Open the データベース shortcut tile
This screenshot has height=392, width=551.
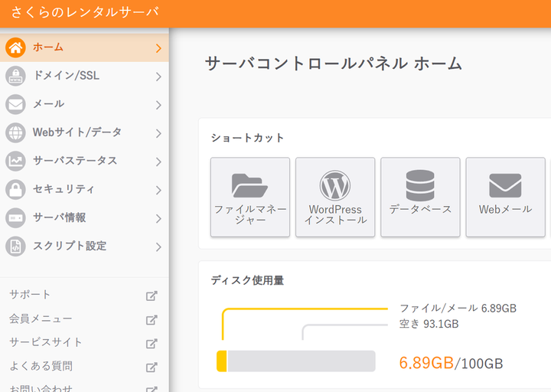[420, 197]
